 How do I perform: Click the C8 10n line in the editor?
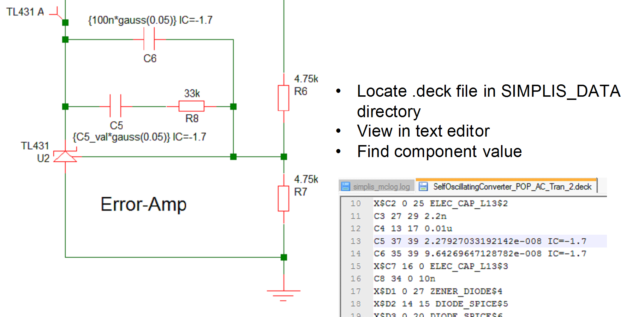(404, 279)
